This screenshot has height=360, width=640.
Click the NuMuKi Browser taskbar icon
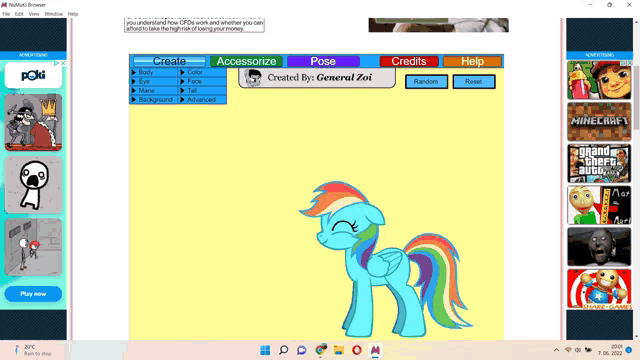(376, 350)
